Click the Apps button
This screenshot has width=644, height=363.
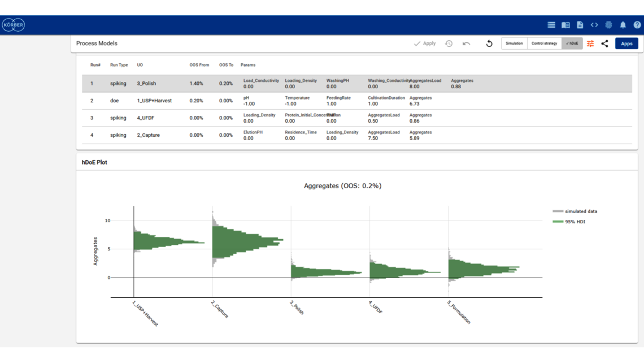coord(626,44)
